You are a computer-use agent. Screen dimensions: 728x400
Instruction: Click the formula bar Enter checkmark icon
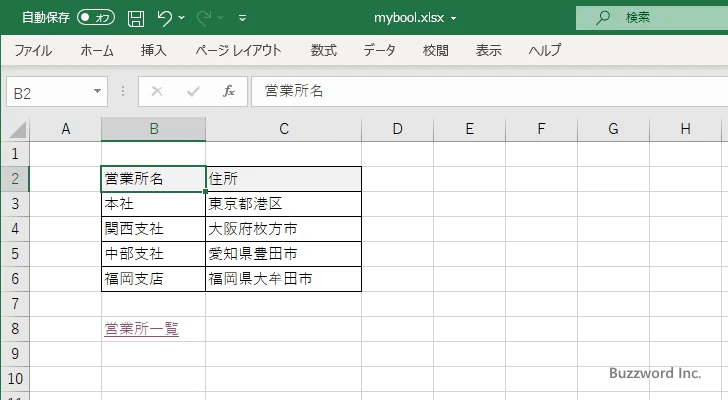(192, 91)
